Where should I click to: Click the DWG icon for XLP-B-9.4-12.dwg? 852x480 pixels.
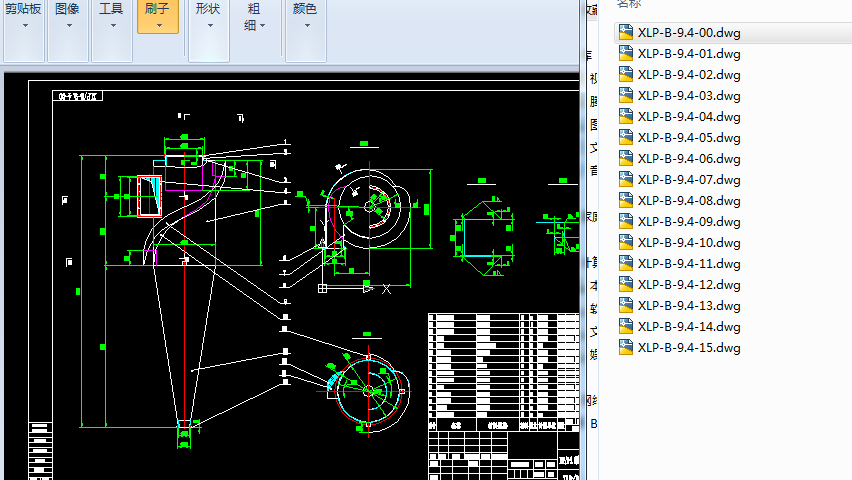click(626, 285)
